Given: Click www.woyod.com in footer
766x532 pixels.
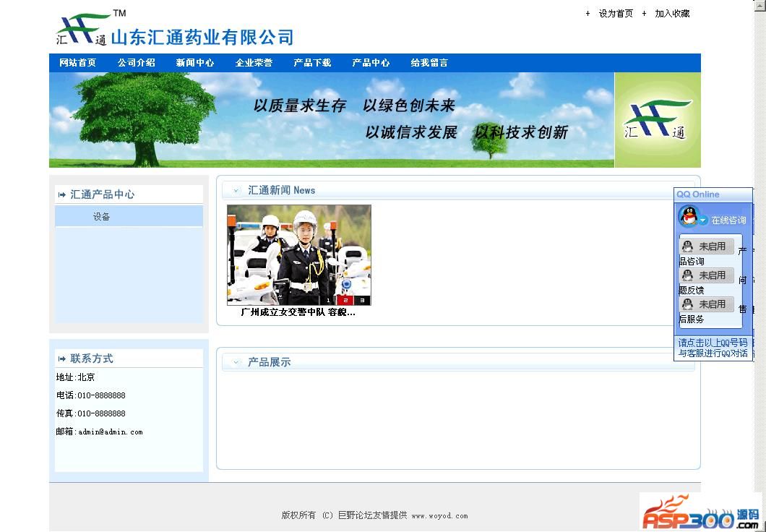Looking at the screenshot, I should tap(439, 516).
